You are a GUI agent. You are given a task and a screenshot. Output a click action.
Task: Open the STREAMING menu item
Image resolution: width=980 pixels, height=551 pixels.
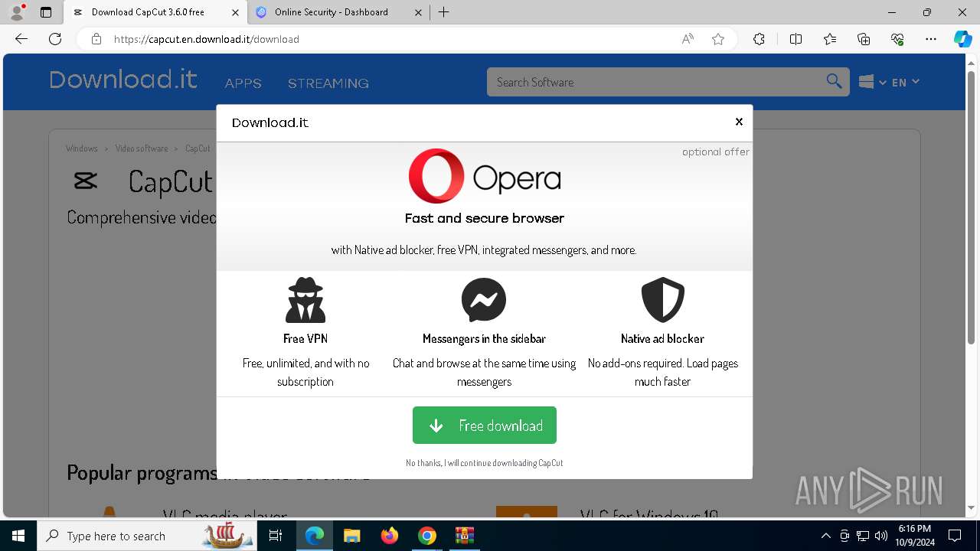pos(328,83)
